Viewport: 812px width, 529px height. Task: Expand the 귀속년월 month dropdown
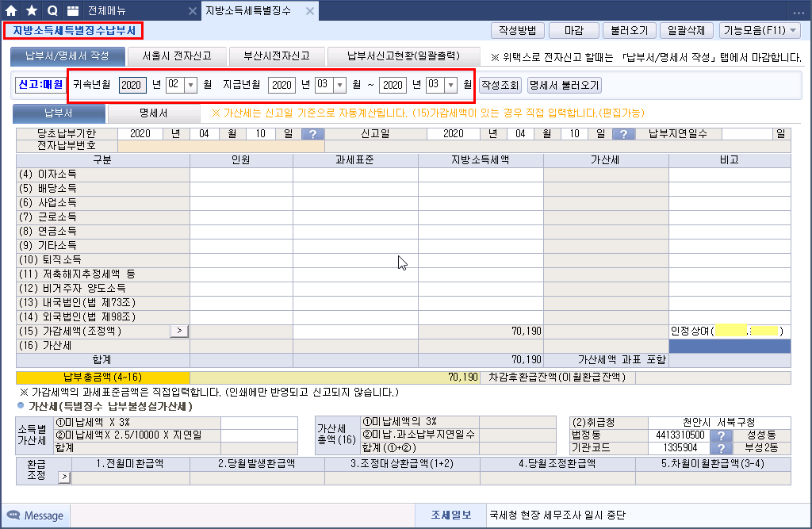tap(190, 85)
